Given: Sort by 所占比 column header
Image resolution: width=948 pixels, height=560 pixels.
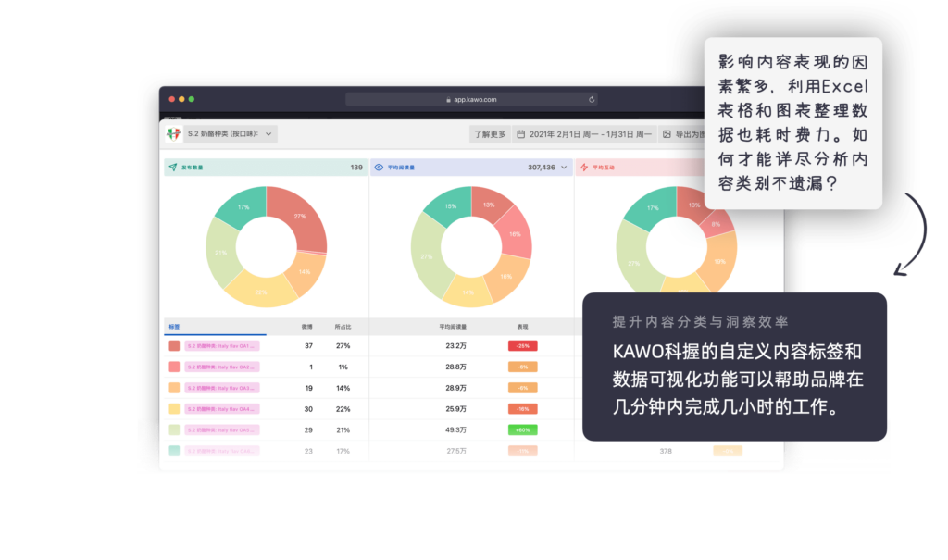Looking at the screenshot, I should pos(343,327).
